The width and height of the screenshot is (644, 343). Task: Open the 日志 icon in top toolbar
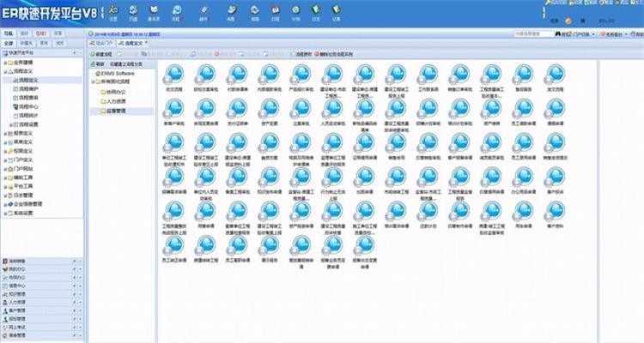click(x=315, y=13)
